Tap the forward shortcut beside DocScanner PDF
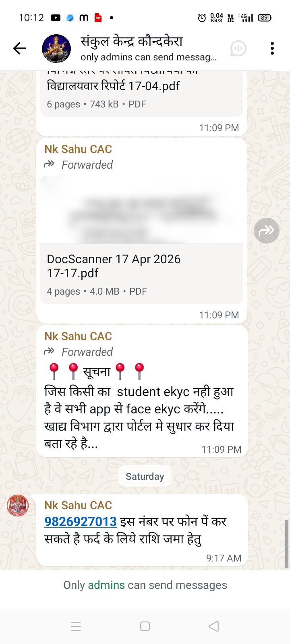 coord(267,231)
